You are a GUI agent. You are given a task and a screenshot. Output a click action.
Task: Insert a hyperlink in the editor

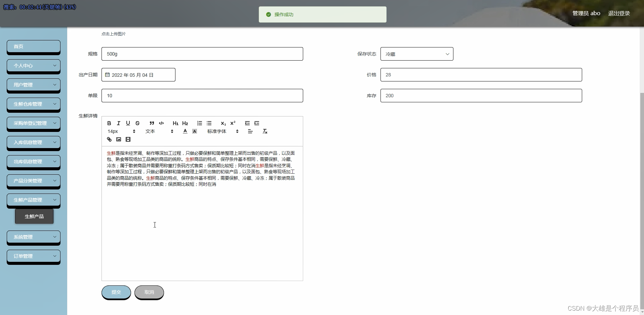109,139
